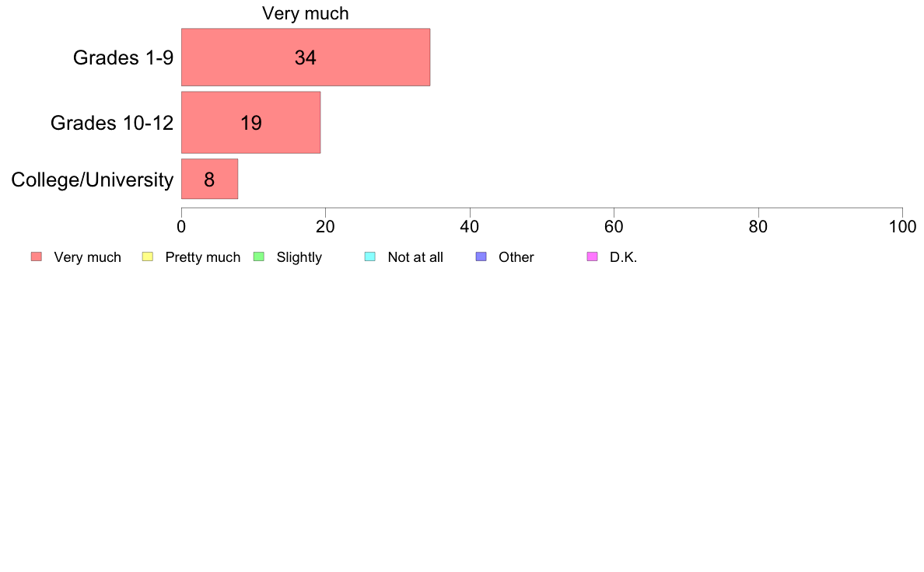This screenshot has height=572, width=924.
Task: Click the Grades 10-12 axis label
Action: 112,123
